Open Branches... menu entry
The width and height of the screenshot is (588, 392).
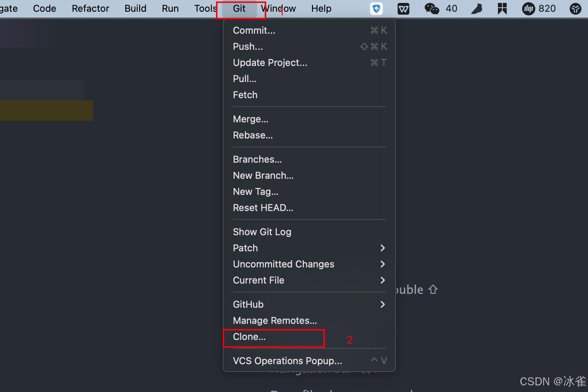309,159
